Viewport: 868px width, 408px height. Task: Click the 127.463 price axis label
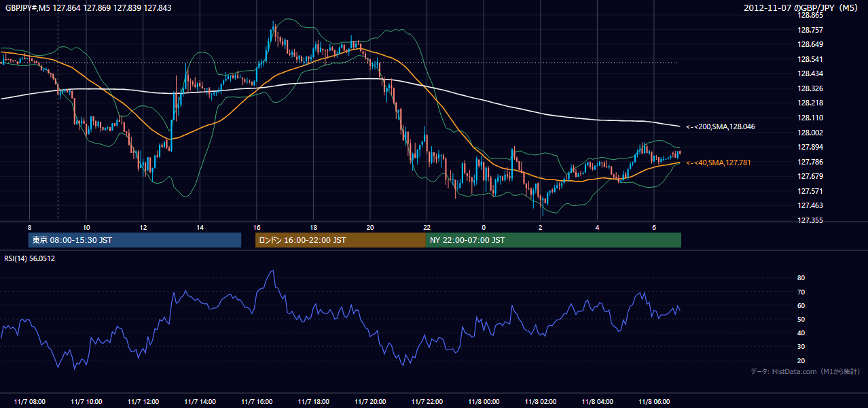point(809,205)
